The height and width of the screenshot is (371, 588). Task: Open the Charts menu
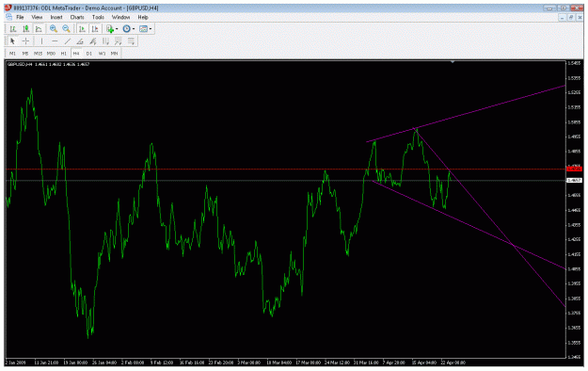pos(77,17)
